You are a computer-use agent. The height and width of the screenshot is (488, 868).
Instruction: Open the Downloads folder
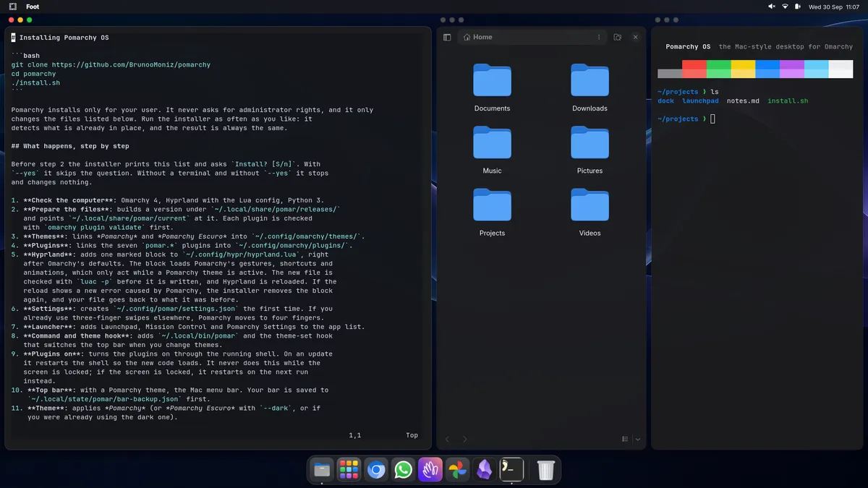coord(590,88)
